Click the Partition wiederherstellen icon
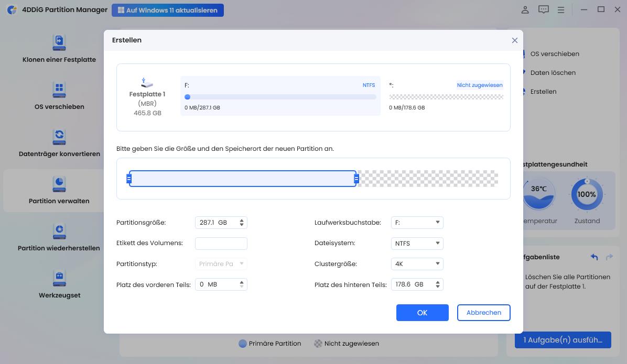The height and width of the screenshot is (364, 627). [59, 231]
